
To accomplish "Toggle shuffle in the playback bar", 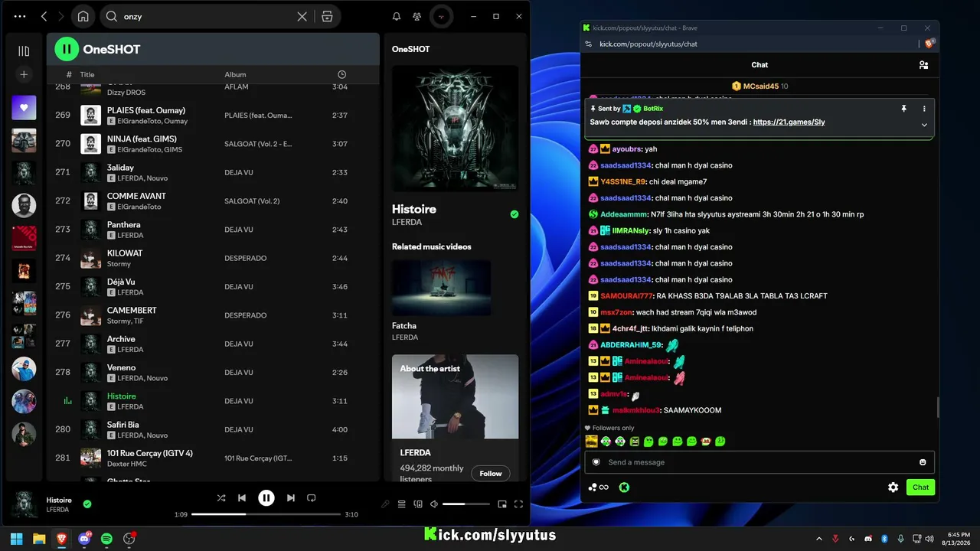I will pyautogui.click(x=221, y=497).
